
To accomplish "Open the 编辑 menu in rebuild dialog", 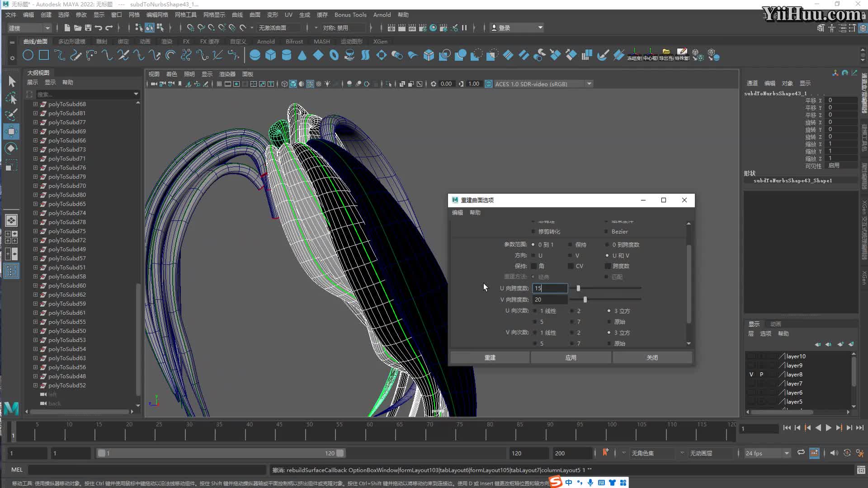I will click(458, 212).
